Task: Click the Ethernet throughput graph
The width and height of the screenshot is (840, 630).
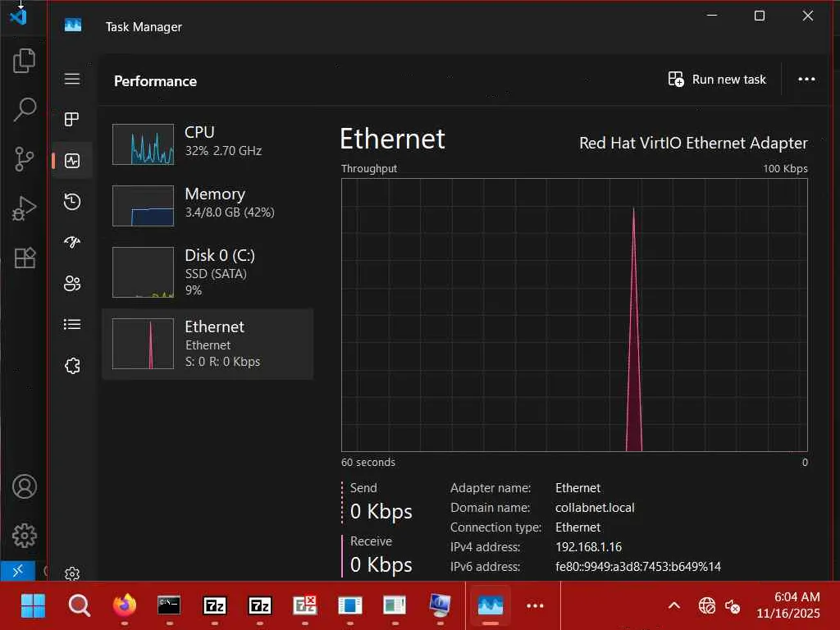Action: (x=574, y=315)
